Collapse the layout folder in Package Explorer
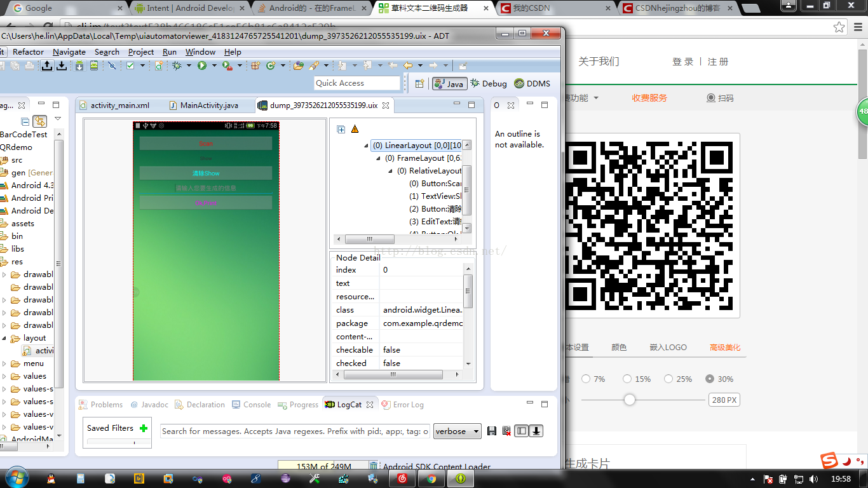The height and width of the screenshot is (488, 868). [4, 338]
